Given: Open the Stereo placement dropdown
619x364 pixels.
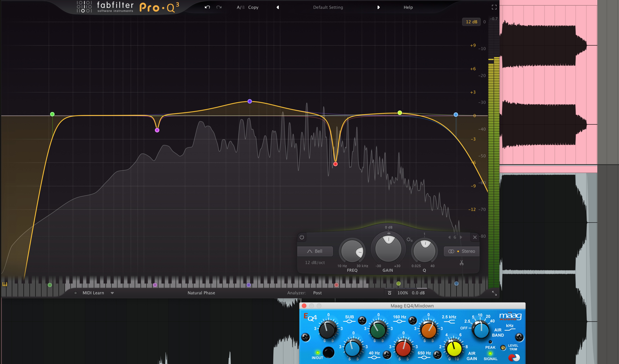Looking at the screenshot, I should pyautogui.click(x=462, y=251).
